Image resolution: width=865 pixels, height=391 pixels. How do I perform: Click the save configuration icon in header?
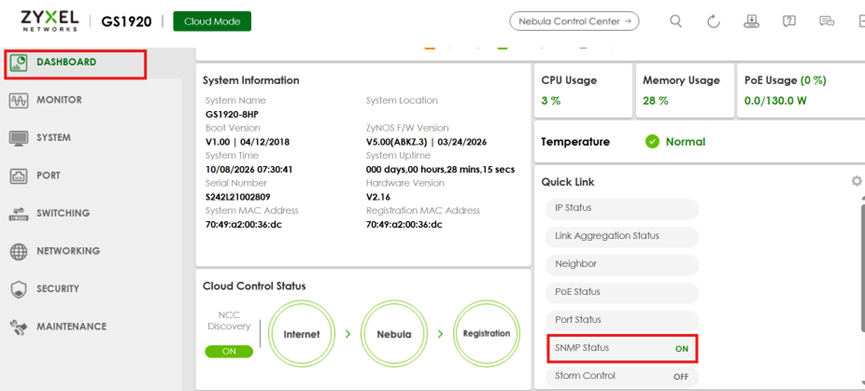[x=751, y=21]
